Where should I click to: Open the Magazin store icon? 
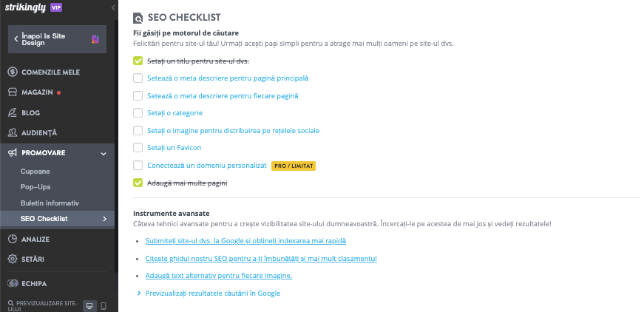pyautogui.click(x=13, y=92)
